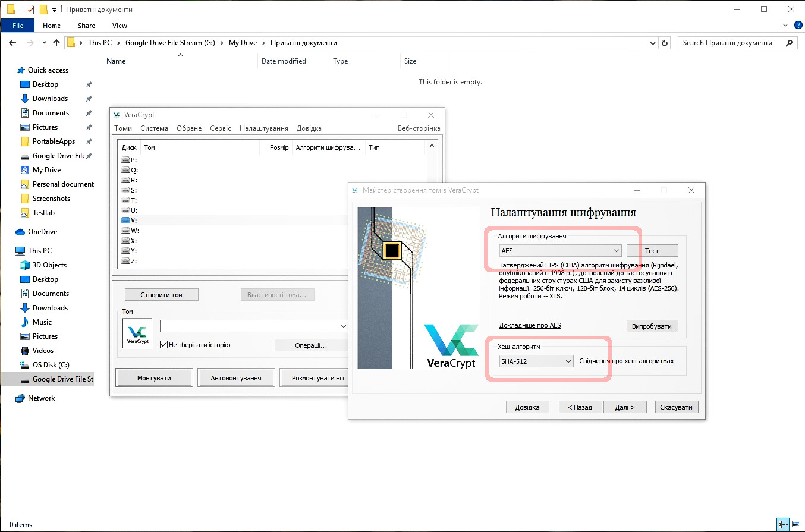
Task: Open the Довідка menu in VeraCrypt
Action: coord(309,128)
